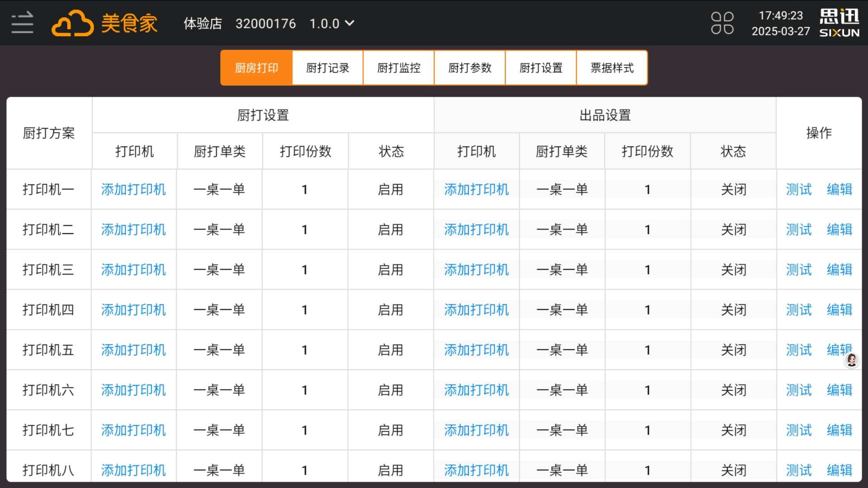Switch to the 厨打监控 tab
The width and height of the screenshot is (868, 488).
(x=398, y=67)
